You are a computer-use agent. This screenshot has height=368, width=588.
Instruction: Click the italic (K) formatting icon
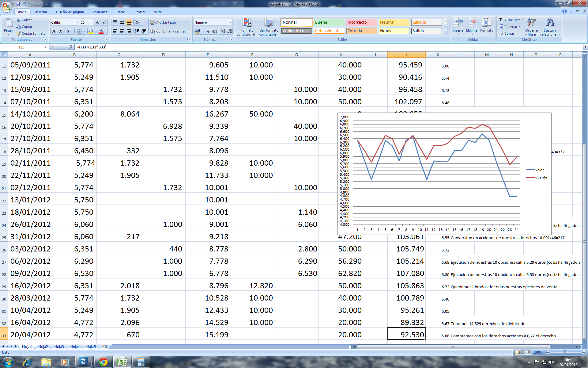point(61,31)
